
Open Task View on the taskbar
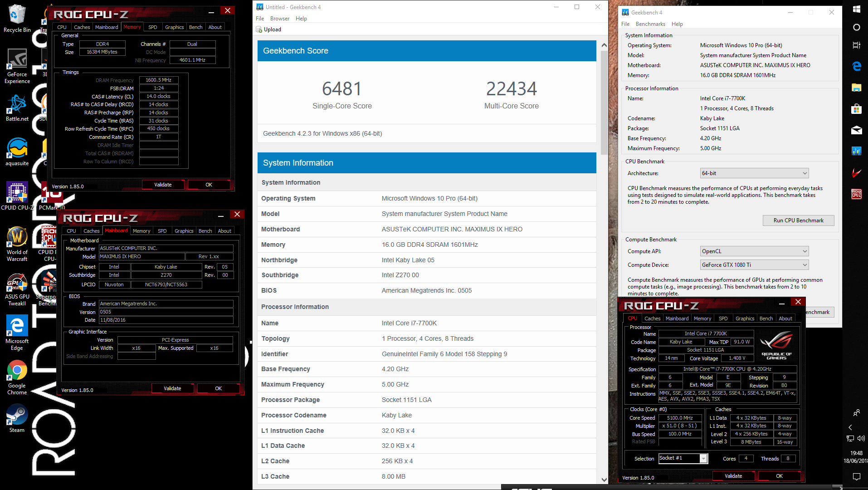click(856, 45)
